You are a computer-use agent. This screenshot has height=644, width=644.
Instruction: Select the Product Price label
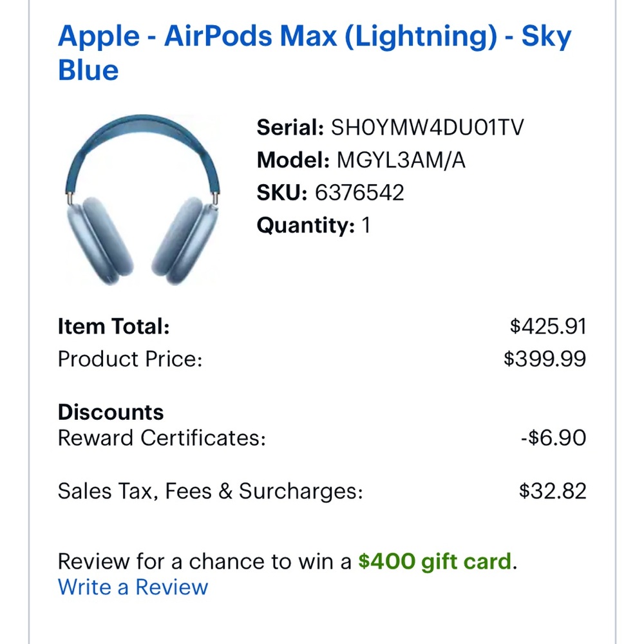[x=130, y=359]
